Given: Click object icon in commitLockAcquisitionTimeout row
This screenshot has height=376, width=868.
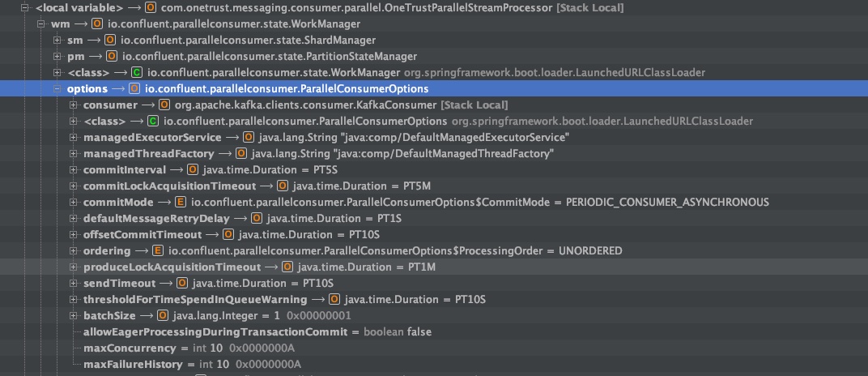Looking at the screenshot, I should [283, 186].
